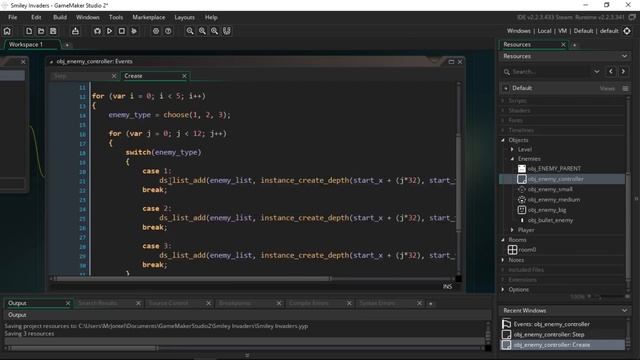
Task: Expand the Notes folder
Action: [x=503, y=260]
